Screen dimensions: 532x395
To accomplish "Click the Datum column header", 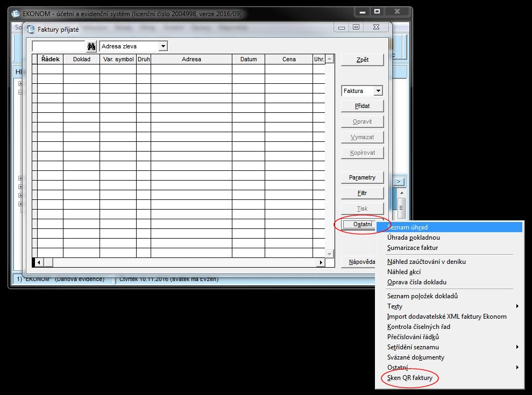I will pos(249,59).
